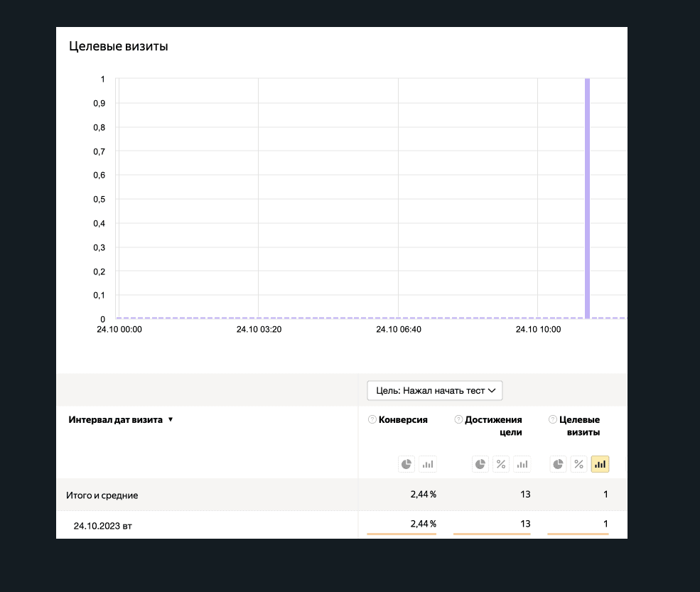Click bar chart icon under Конверсия
This screenshot has height=592, width=700.
(428, 464)
